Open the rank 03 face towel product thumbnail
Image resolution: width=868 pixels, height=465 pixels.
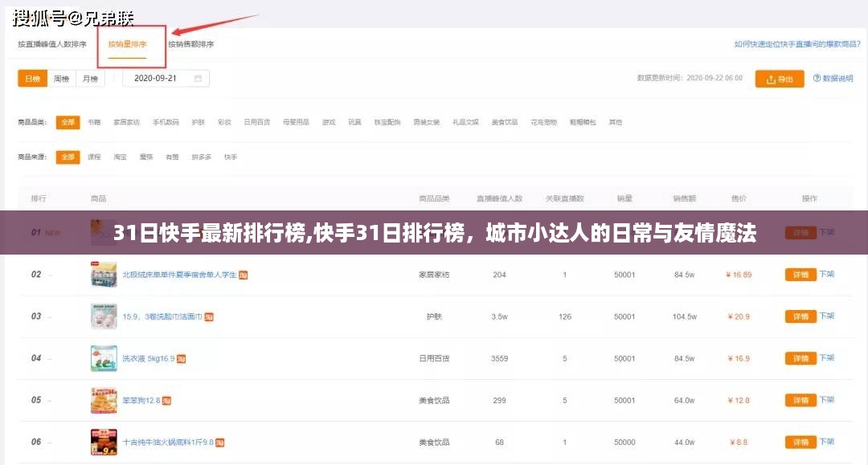click(104, 316)
